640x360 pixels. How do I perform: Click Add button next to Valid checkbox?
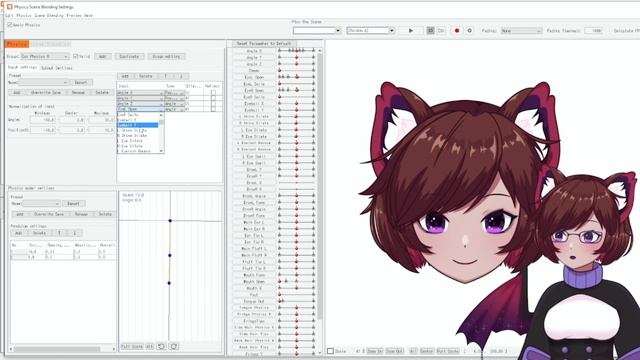[102, 56]
